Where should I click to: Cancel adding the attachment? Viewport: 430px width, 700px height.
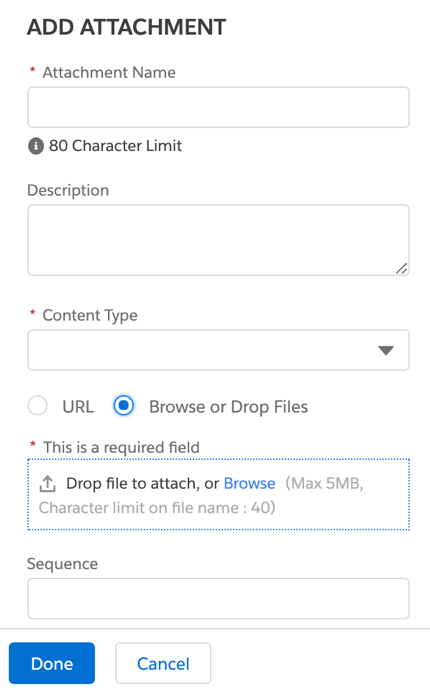pos(163,663)
